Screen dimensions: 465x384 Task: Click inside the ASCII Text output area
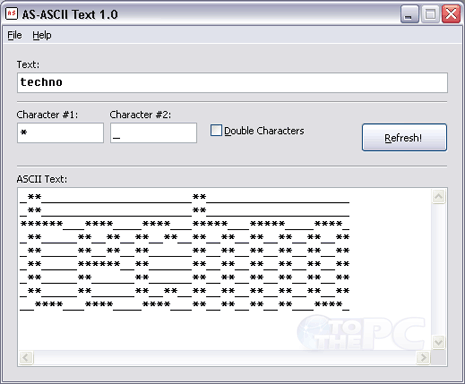click(224, 269)
